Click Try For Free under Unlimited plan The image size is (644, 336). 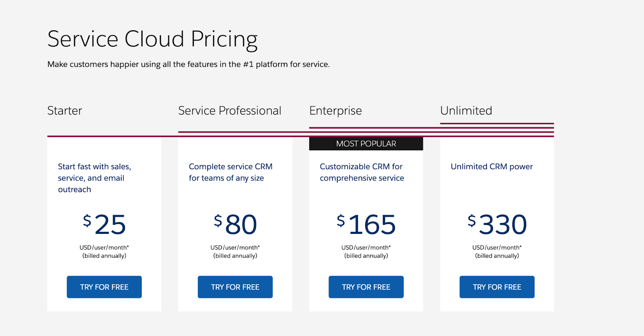(496, 287)
